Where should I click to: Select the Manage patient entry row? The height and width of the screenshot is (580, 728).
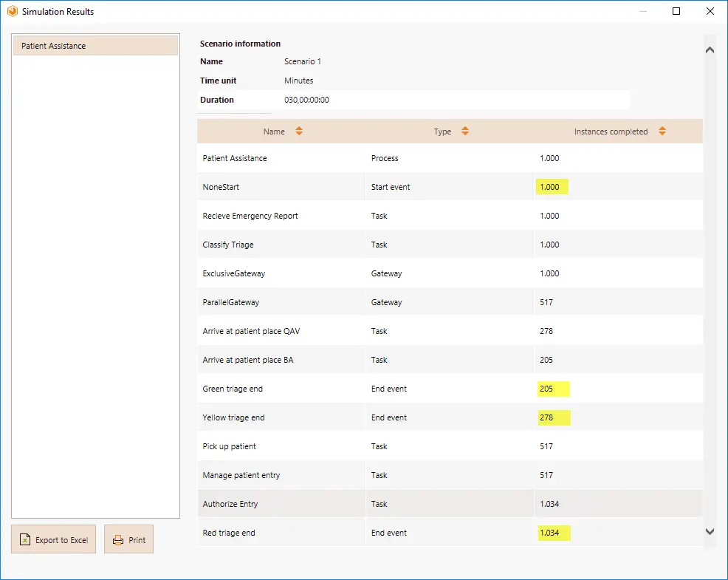pos(450,475)
